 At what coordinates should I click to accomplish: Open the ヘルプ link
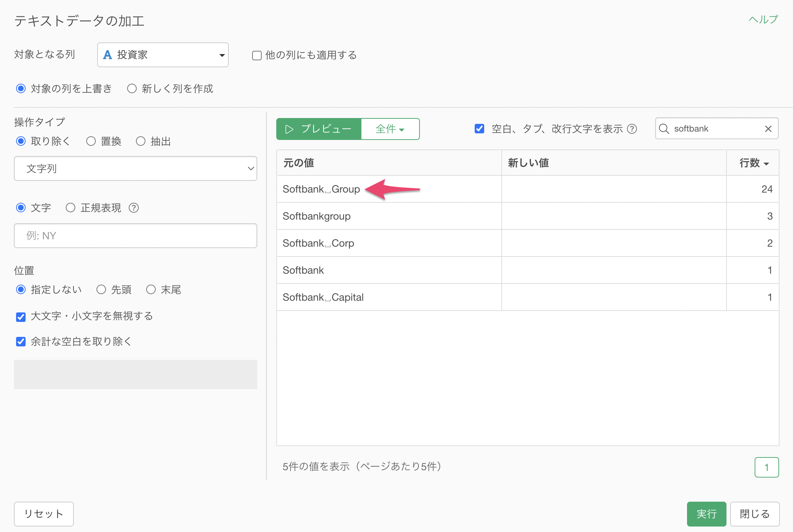click(763, 19)
